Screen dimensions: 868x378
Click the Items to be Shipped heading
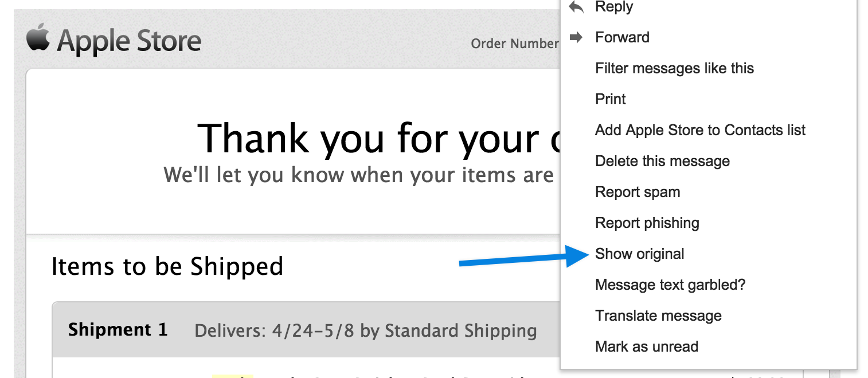pyautogui.click(x=167, y=266)
